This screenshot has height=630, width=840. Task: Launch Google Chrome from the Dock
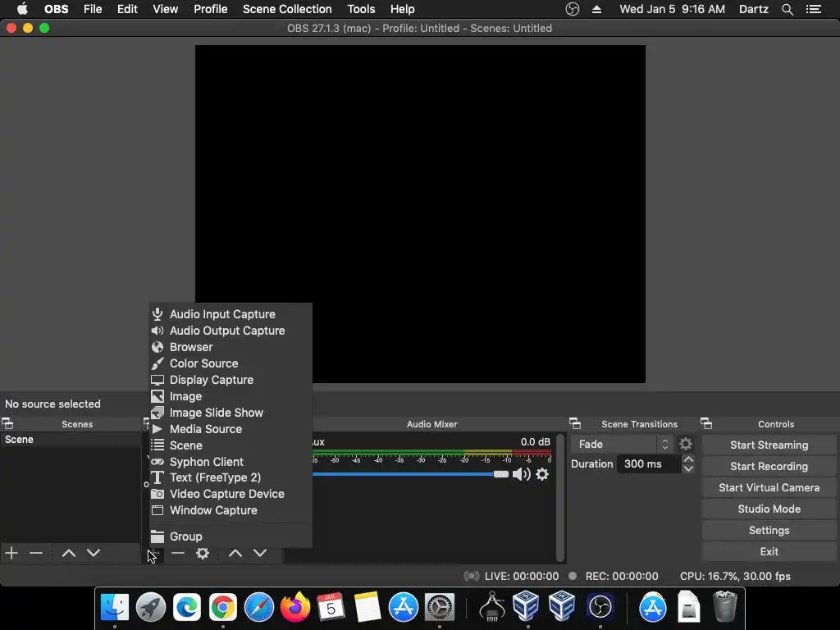coord(223,607)
